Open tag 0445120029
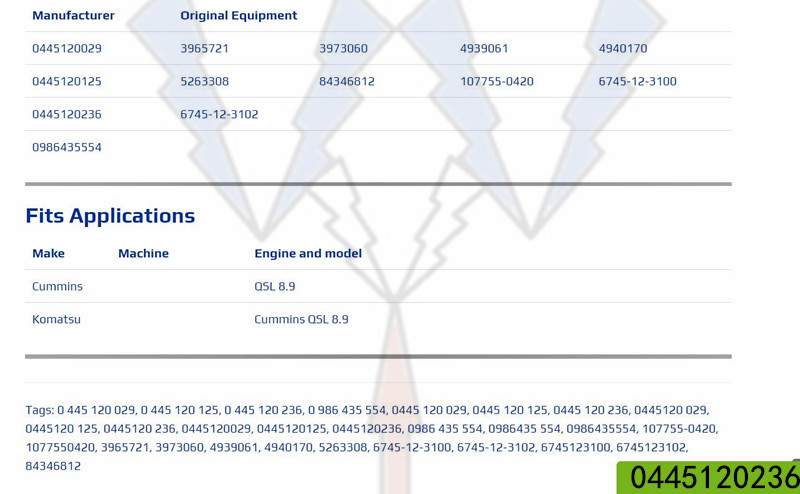The image size is (800, 494). pyautogui.click(x=216, y=429)
